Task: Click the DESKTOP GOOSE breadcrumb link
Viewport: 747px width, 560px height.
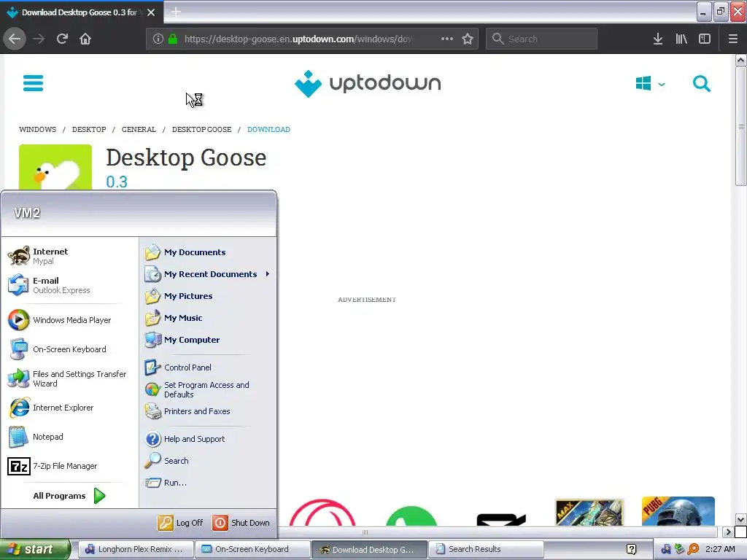Action: [201, 130]
